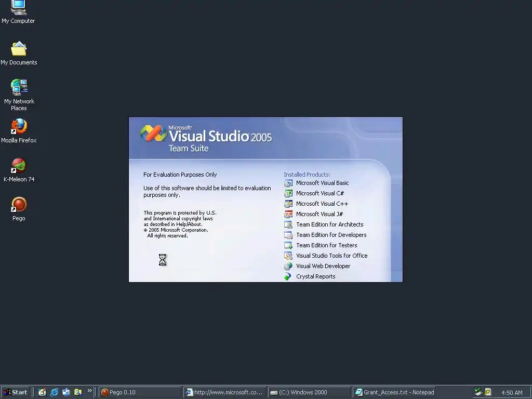Click the Team Edition for Architects icon
532x399 pixels.
pos(288,224)
